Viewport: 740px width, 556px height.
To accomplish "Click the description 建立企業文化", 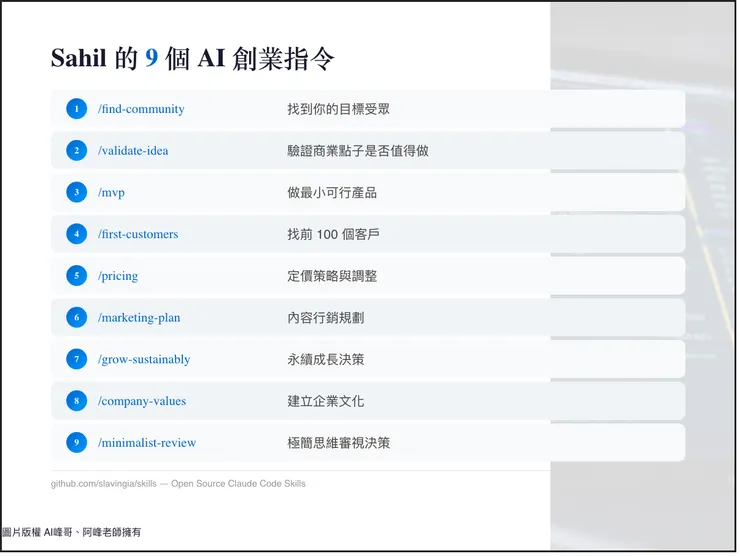I will coord(326,401).
